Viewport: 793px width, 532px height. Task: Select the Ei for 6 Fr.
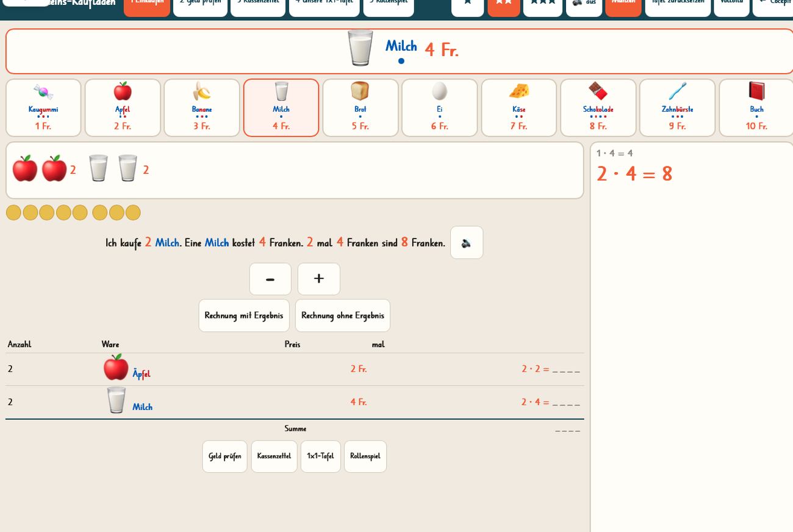point(440,107)
